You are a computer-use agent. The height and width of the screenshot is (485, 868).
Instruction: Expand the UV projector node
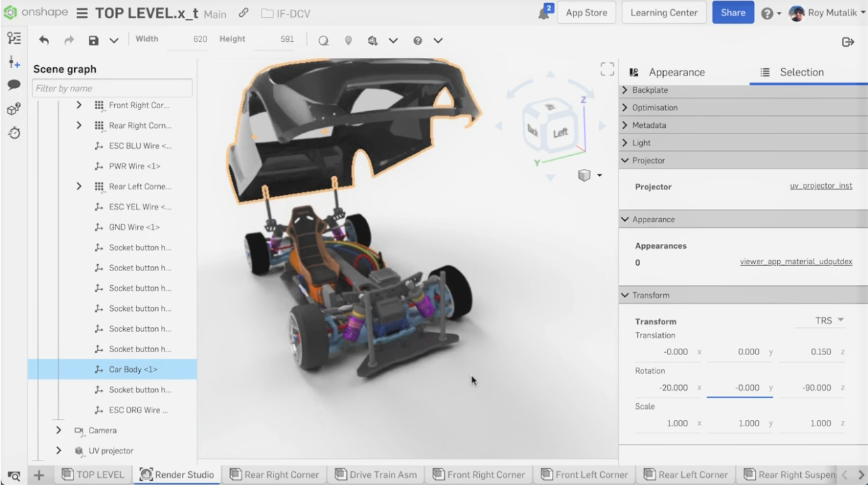pos(59,451)
